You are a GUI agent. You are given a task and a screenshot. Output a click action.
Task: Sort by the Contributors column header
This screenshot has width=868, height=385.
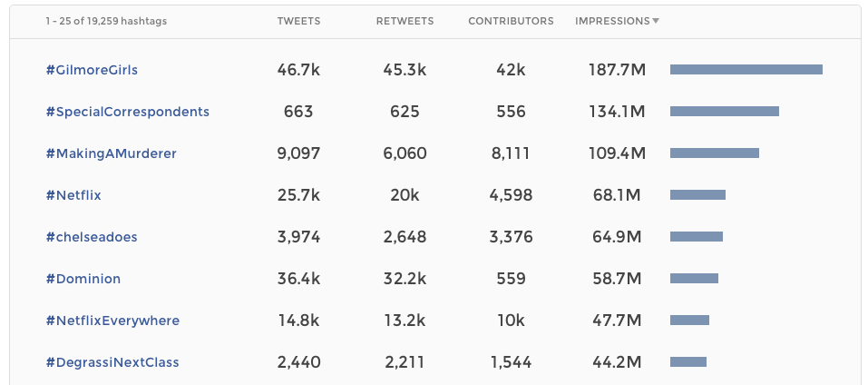[x=511, y=21]
